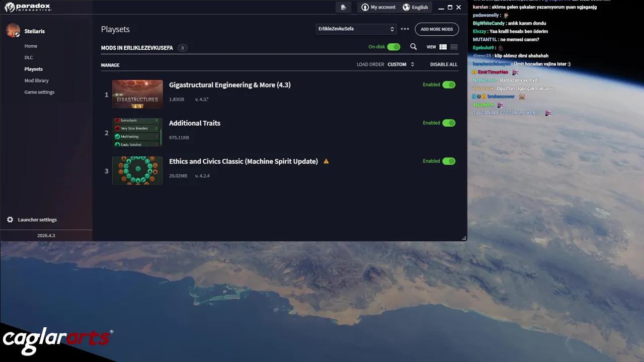Viewport: 644px width, 362px height.
Task: Click launcher version 2026.4.3 text
Action: pyautogui.click(x=46, y=235)
